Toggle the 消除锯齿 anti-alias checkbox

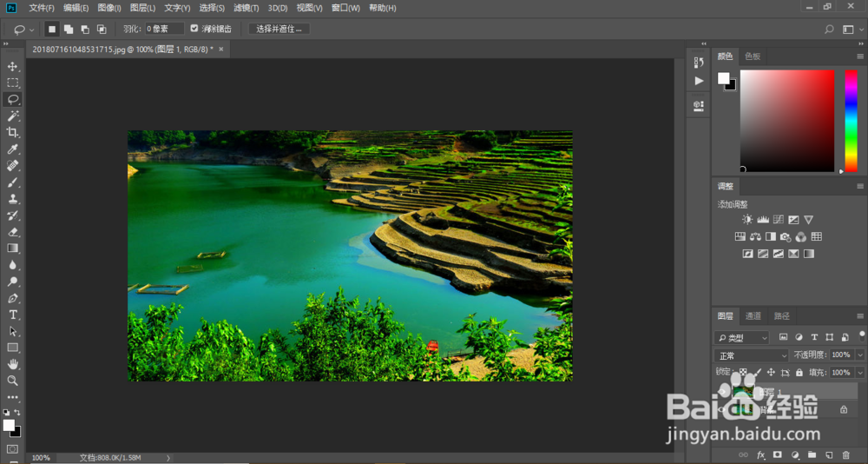pos(194,29)
